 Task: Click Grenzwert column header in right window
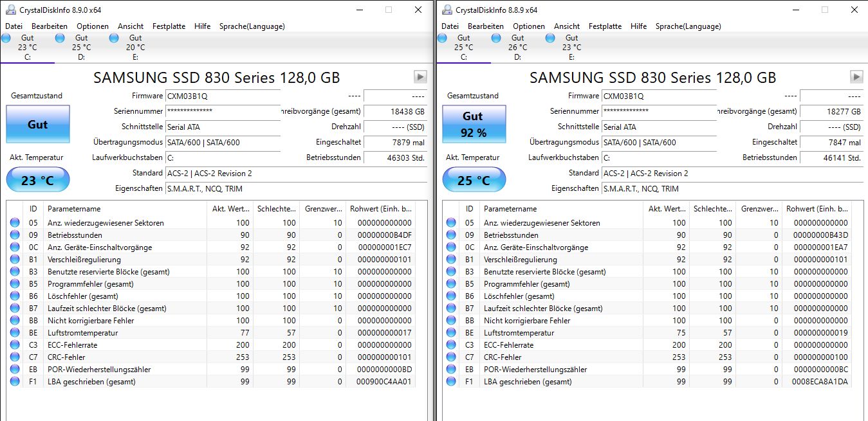point(759,209)
